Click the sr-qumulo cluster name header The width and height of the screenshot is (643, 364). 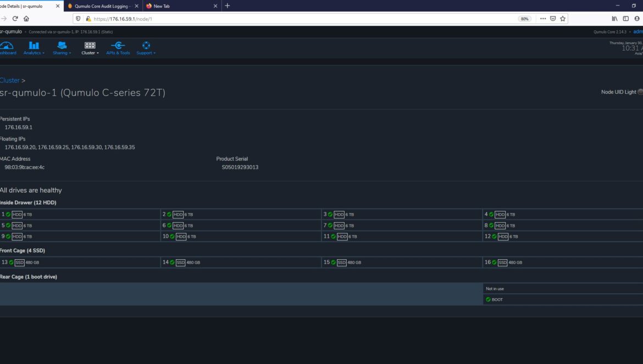click(10, 31)
